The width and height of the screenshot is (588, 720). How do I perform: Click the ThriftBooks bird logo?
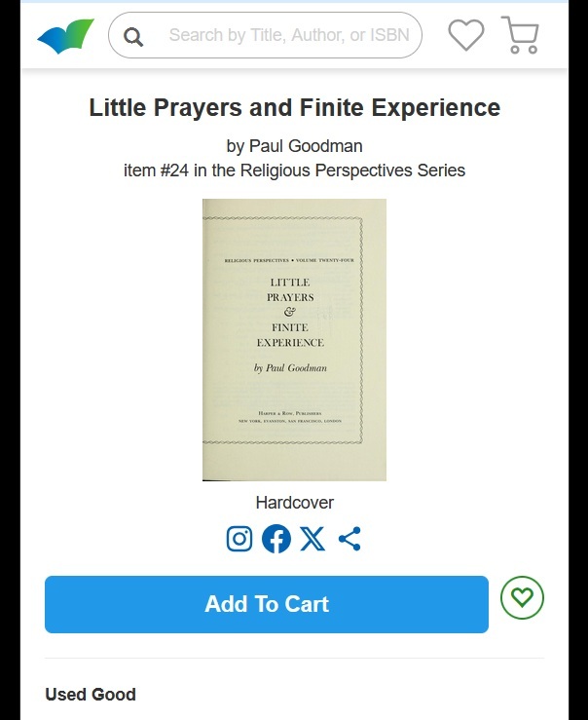(65, 36)
